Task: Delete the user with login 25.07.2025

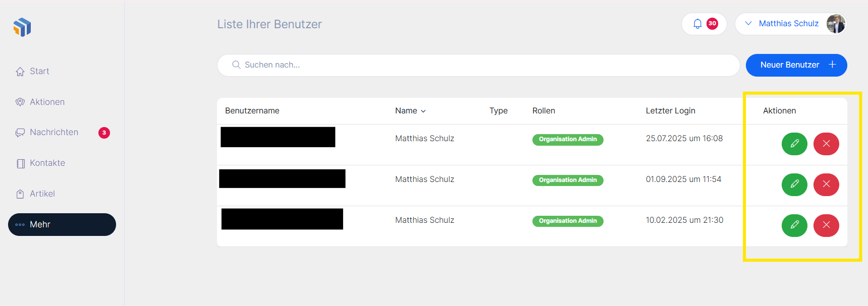Action: pyautogui.click(x=826, y=144)
